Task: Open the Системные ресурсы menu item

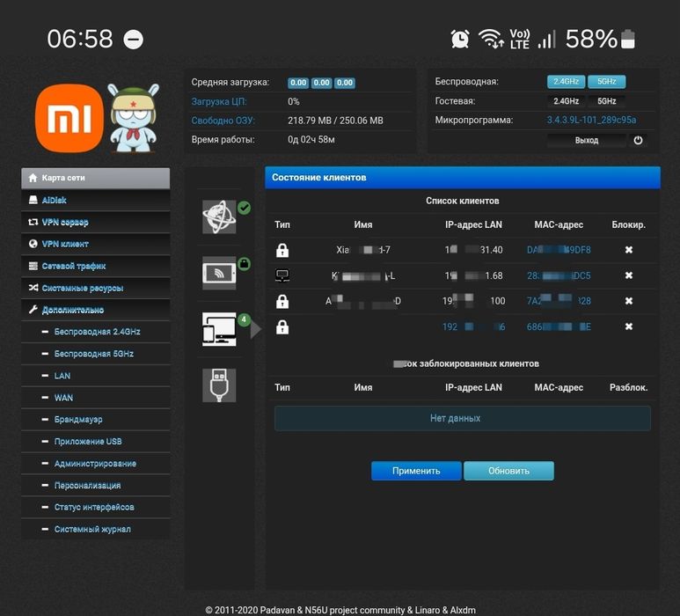Action: 95,288
